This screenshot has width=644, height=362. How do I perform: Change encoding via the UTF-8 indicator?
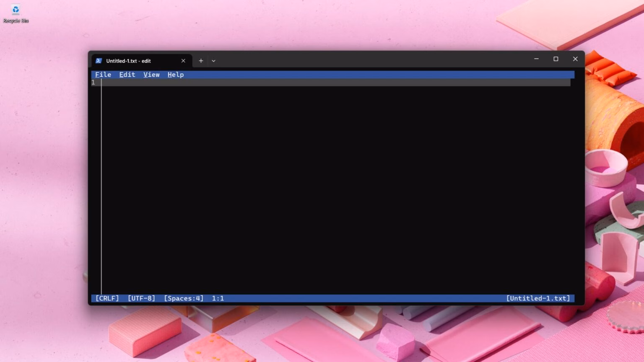(x=141, y=298)
